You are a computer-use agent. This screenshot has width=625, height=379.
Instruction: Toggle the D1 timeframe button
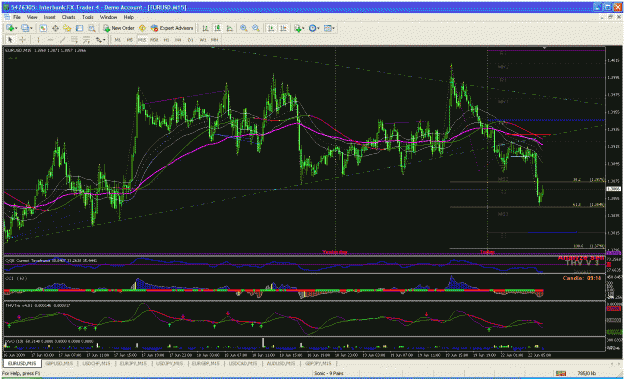click(x=191, y=40)
